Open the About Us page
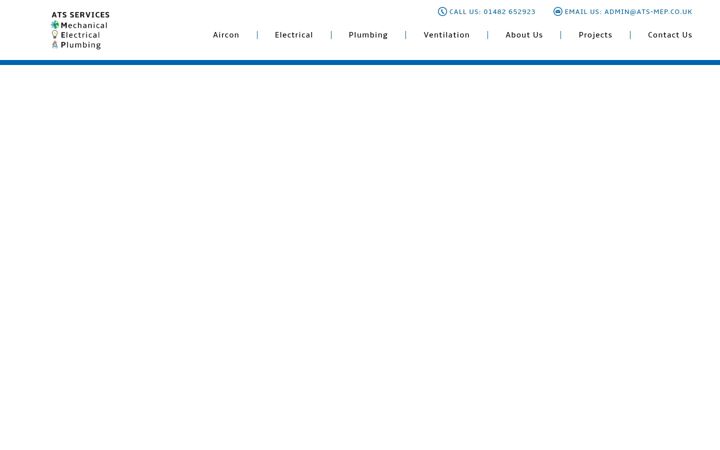The height and width of the screenshot is (450, 720). point(524,35)
